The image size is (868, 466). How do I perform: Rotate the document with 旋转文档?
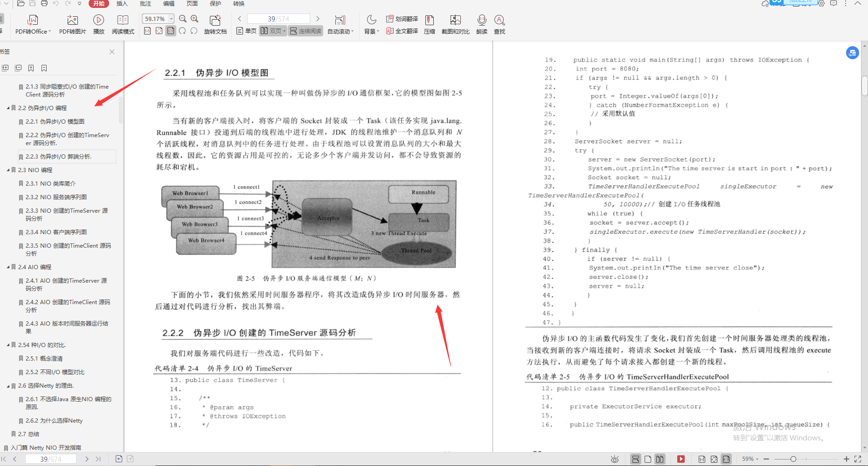tap(215, 24)
